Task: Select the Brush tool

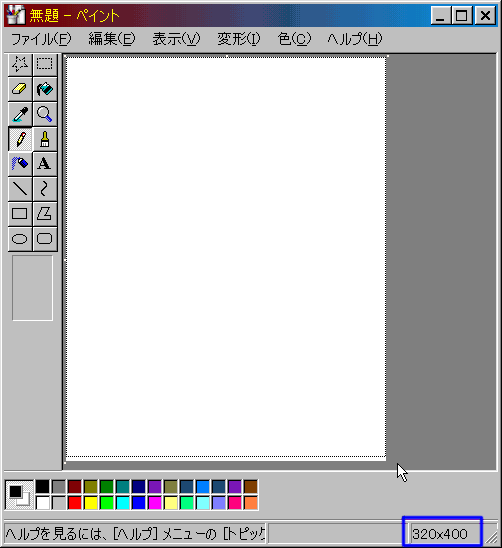Action: pyautogui.click(x=45, y=139)
